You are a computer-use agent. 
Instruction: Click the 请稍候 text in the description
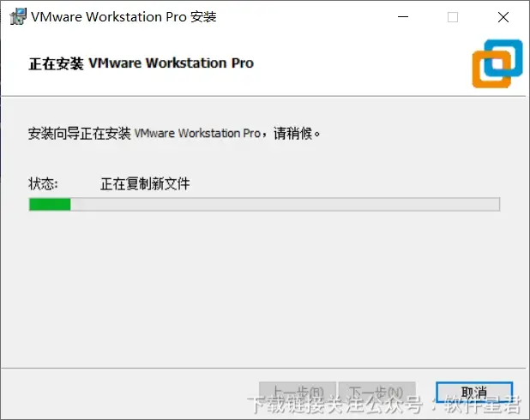292,133
